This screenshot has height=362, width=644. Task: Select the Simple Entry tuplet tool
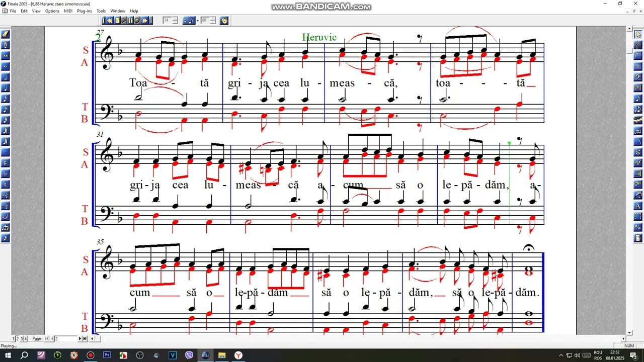click(6, 228)
